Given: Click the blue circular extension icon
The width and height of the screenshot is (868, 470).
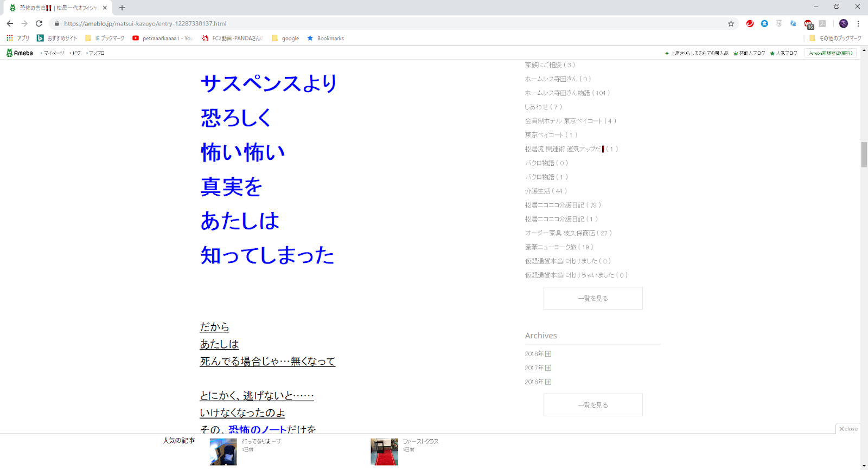Looking at the screenshot, I should point(764,23).
